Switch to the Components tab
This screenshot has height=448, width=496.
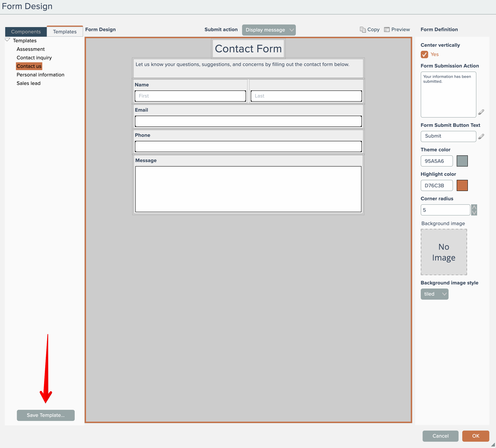26,32
